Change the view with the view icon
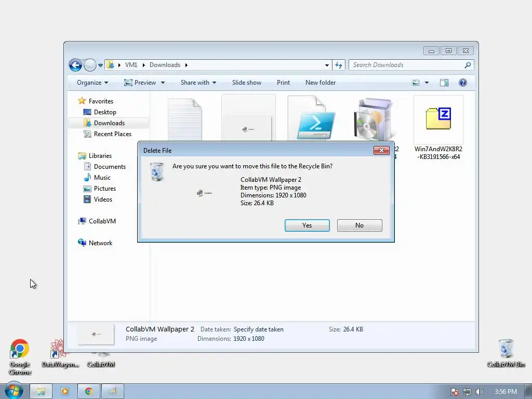This screenshot has width=532, height=399. [x=416, y=83]
